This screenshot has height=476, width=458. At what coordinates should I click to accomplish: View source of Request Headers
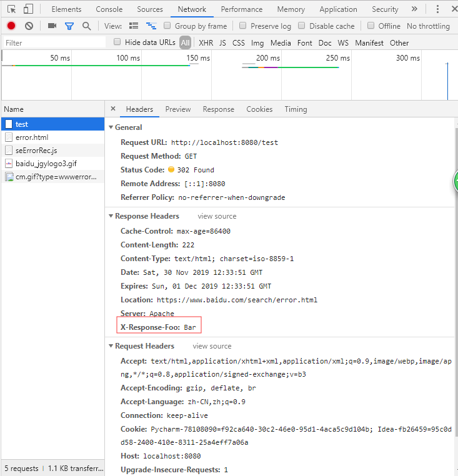tap(212, 346)
